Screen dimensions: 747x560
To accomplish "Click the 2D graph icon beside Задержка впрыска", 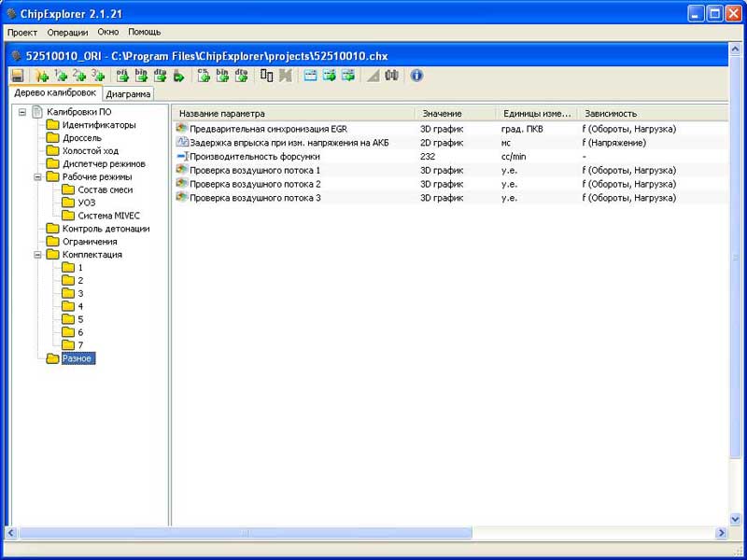I will tap(182, 142).
